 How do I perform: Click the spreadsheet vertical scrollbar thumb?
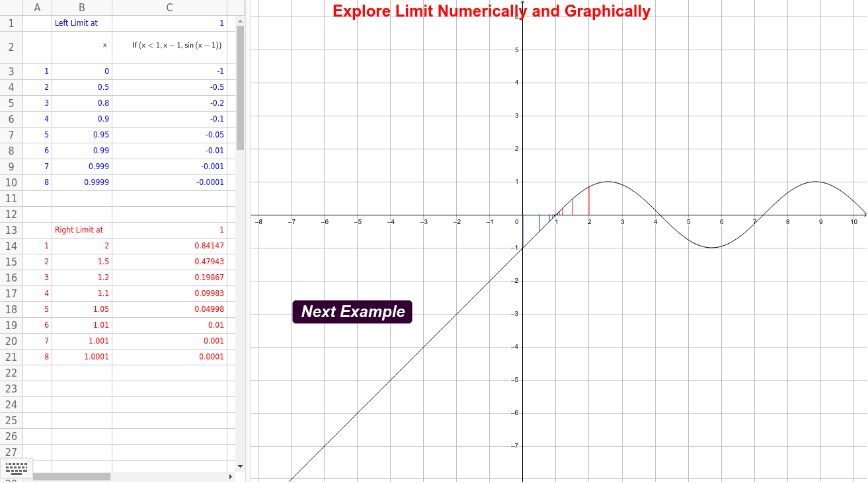[241, 88]
